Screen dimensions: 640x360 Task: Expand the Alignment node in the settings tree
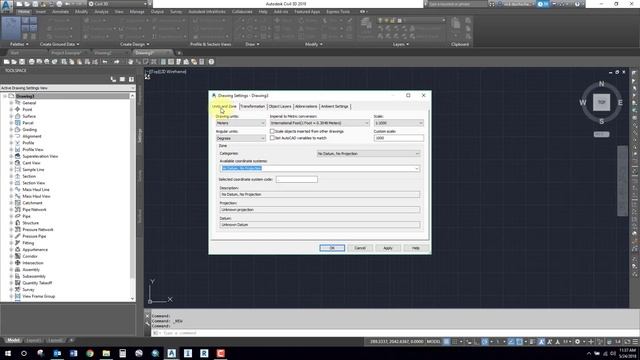(x=11, y=136)
